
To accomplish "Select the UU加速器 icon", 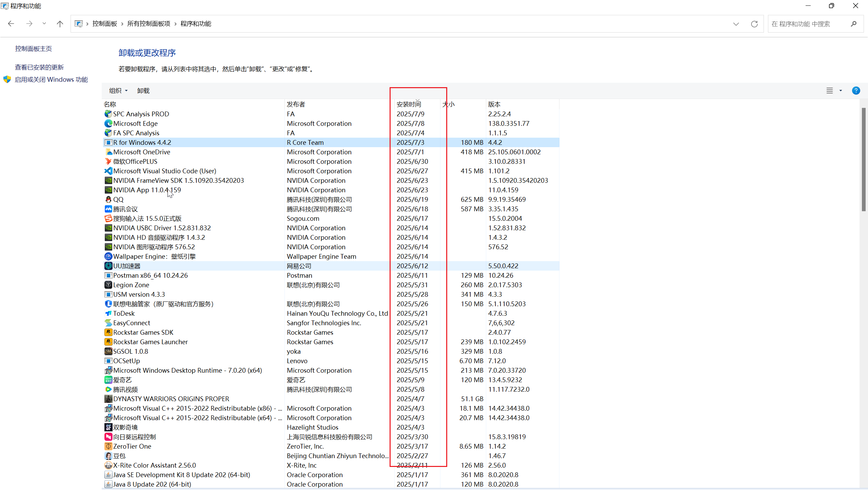I will click(108, 266).
